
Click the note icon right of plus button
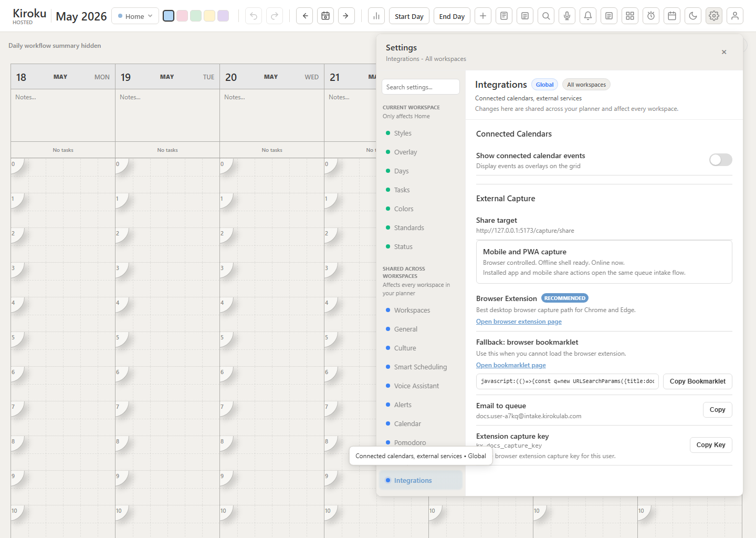click(x=504, y=16)
